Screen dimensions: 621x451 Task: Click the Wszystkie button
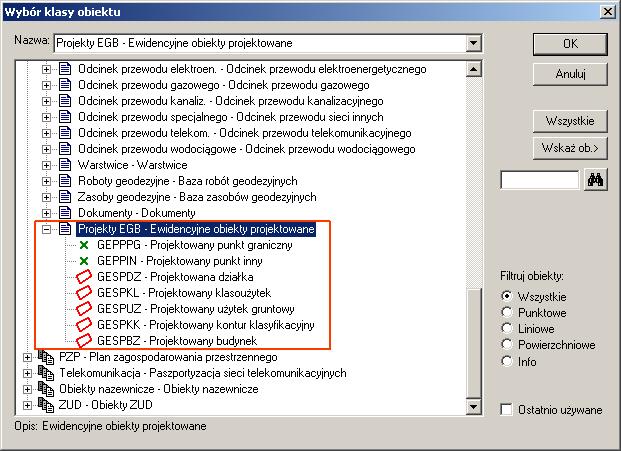point(570,121)
